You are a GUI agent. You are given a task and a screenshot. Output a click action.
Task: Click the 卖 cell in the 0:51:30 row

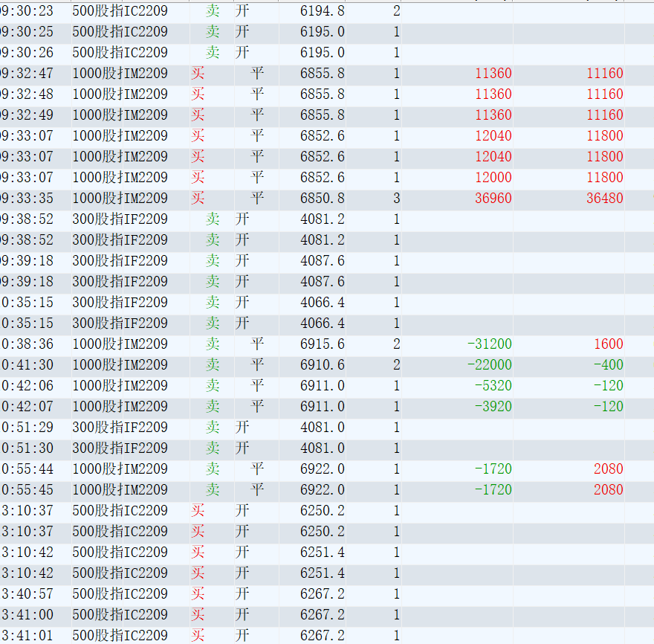213,448
